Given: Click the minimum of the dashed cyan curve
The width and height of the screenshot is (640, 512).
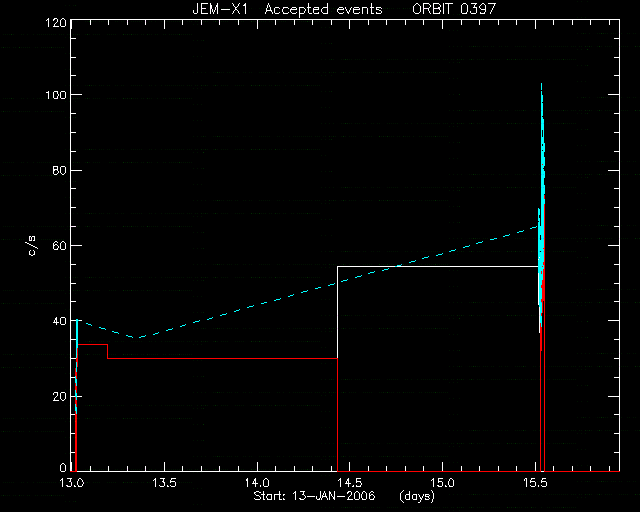Looking at the screenshot, I should pos(139,337).
